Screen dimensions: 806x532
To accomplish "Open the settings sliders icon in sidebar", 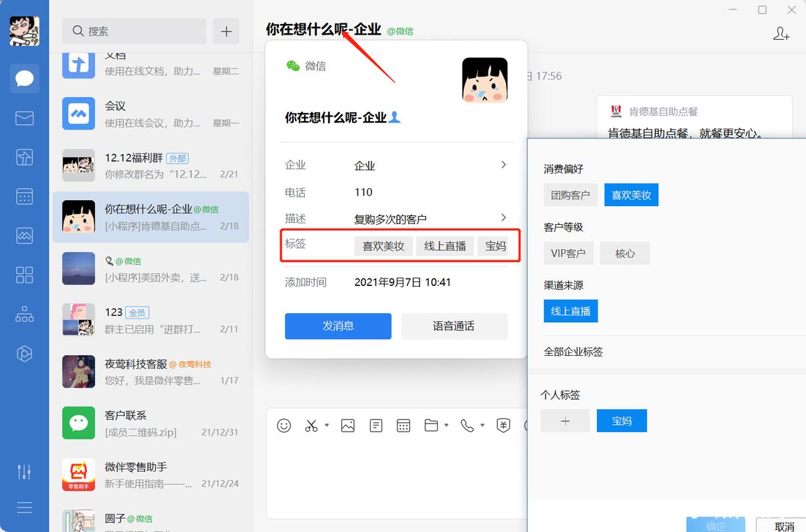I will coord(25,471).
